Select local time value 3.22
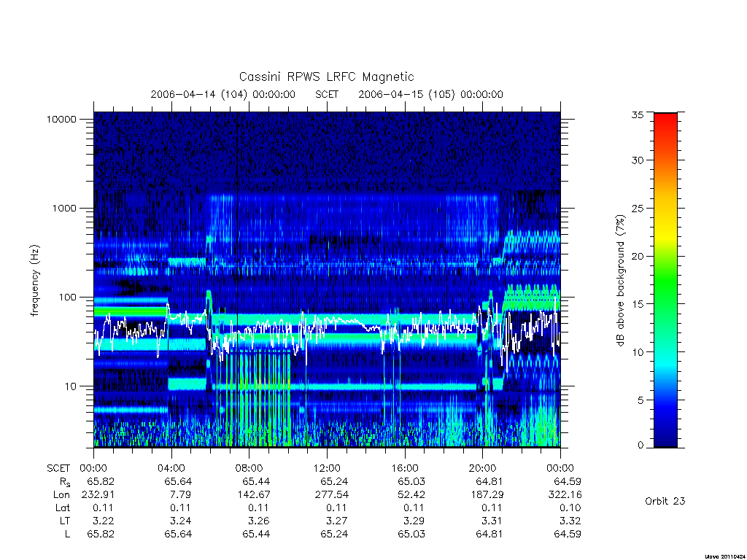 (104, 521)
